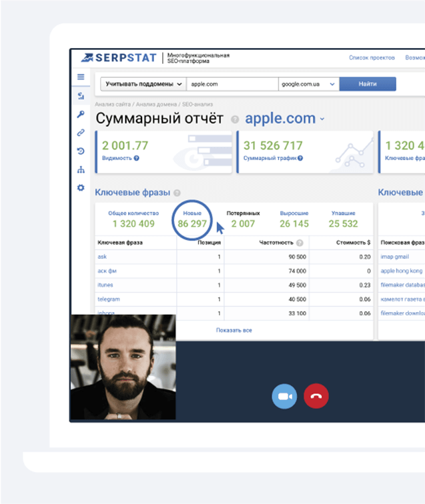Expand the apple.com domain chevron

[322, 119]
